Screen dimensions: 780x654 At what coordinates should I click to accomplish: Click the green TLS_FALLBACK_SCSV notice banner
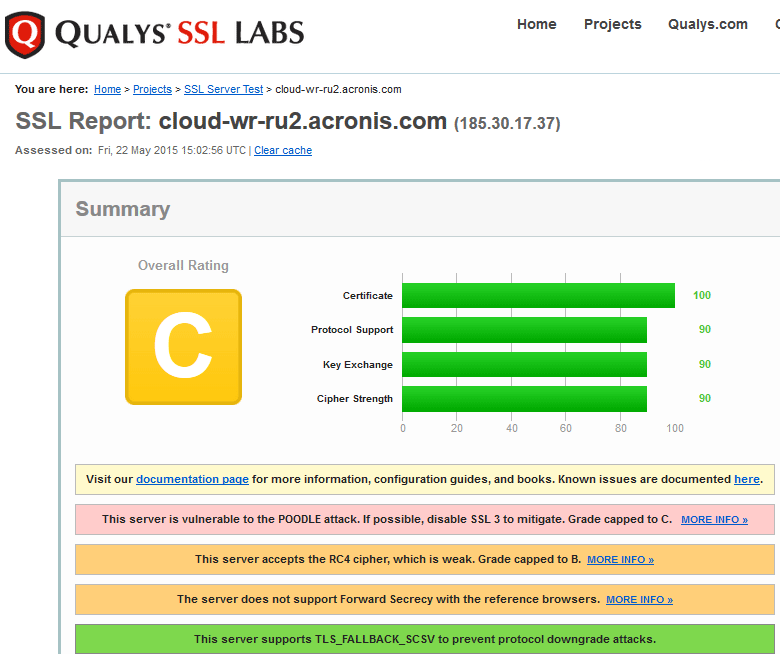pos(425,639)
